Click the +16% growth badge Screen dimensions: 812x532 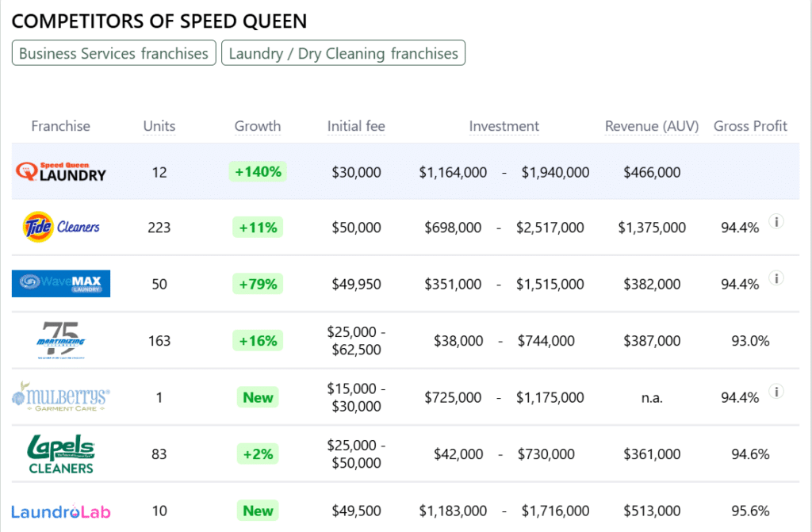click(x=258, y=340)
